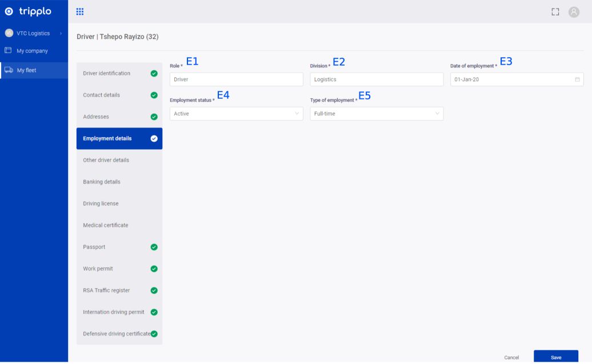592x364 pixels.
Task: Open the apps grid menu icon
Action: 80,11
